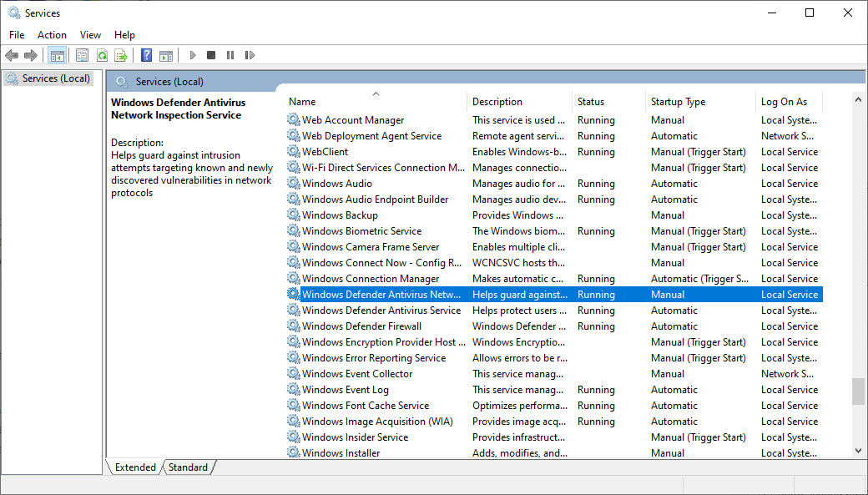Click the Back arrow toolbar button
Screen dimensions: 868x495
[12, 55]
